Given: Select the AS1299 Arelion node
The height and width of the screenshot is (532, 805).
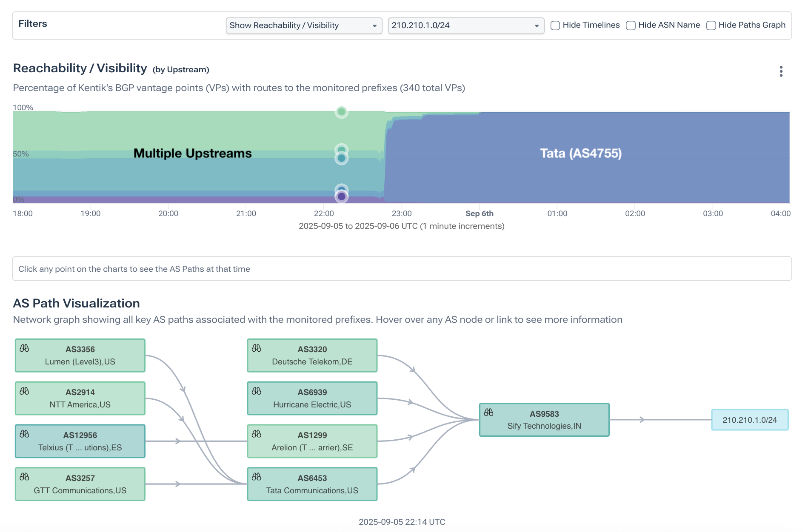Looking at the screenshot, I should (x=312, y=441).
